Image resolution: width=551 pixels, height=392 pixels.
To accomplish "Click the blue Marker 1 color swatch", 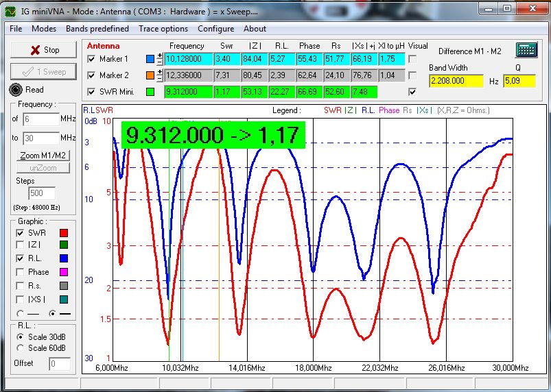I will pos(150,59).
